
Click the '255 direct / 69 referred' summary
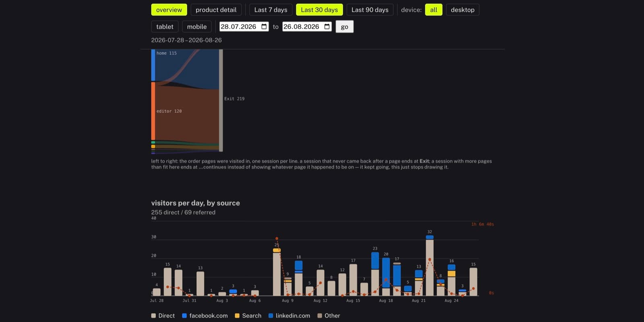click(x=183, y=212)
